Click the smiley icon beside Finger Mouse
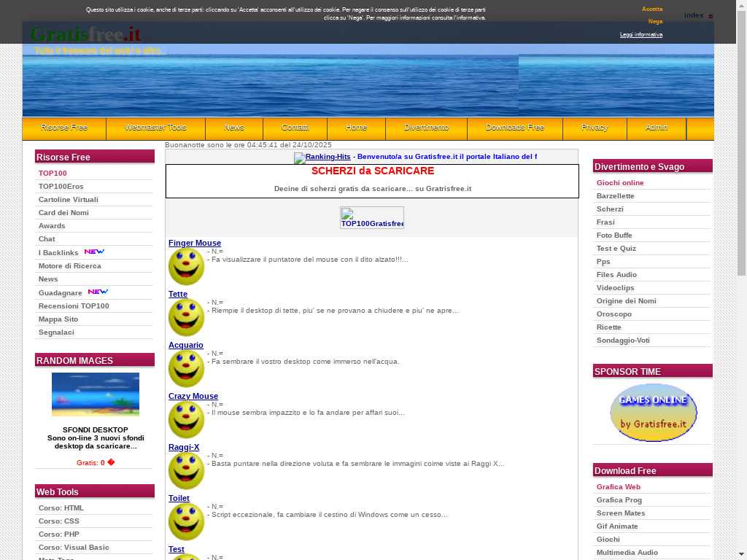The height and width of the screenshot is (560, 747). pyautogui.click(x=186, y=267)
